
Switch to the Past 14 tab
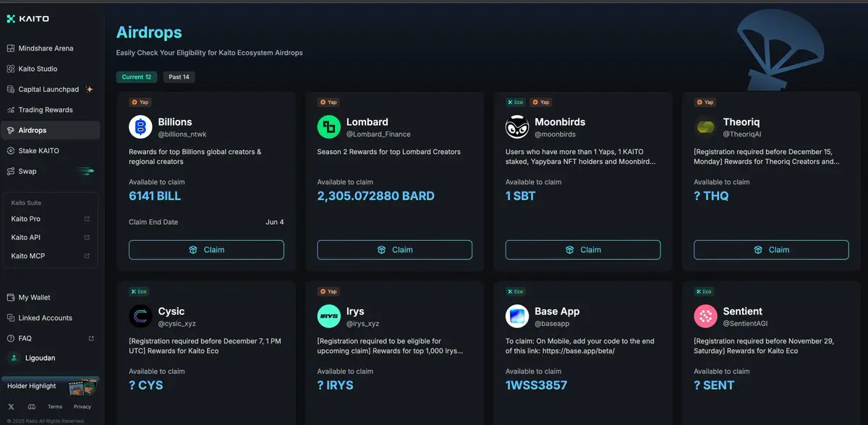coord(179,77)
